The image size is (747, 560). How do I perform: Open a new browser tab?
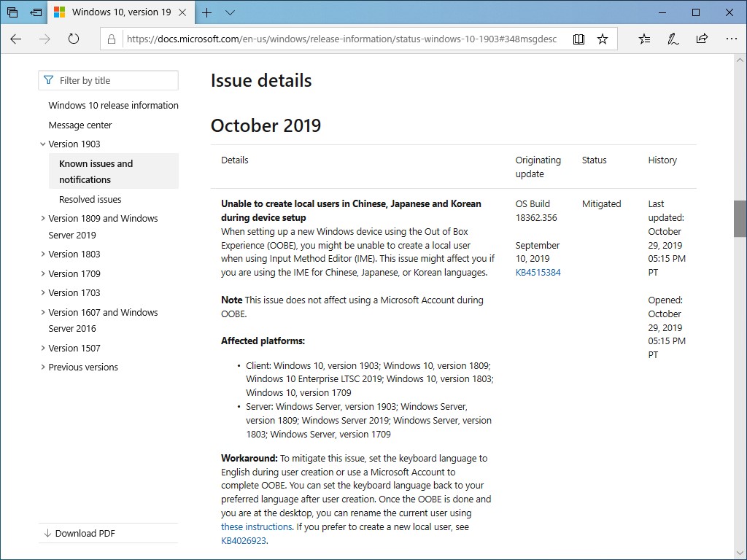(x=206, y=12)
